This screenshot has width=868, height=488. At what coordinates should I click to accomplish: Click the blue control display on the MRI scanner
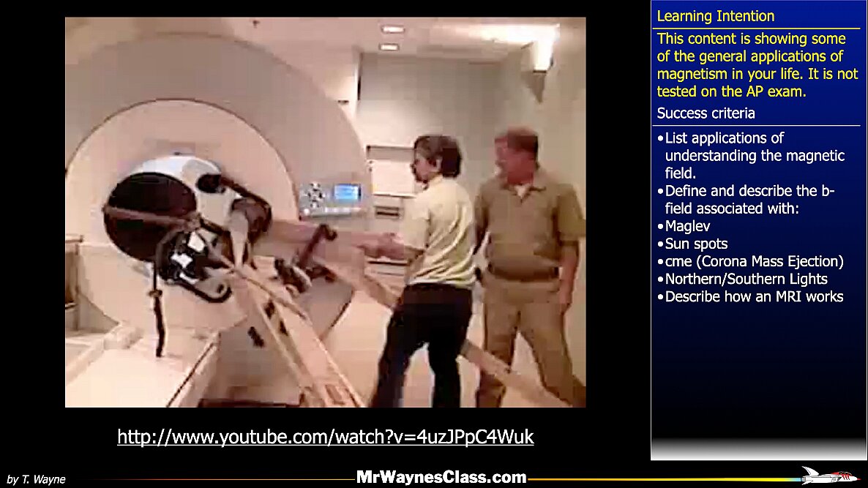(x=346, y=192)
